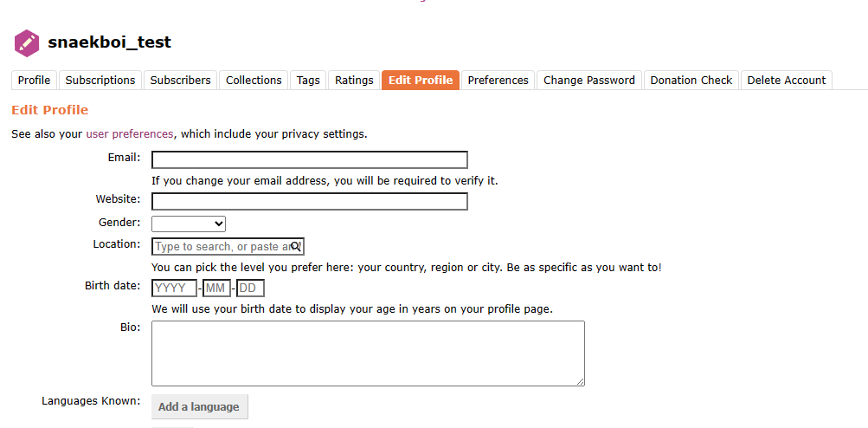Go to Change Password tab
Screen dimensions: 868x428
(x=589, y=81)
